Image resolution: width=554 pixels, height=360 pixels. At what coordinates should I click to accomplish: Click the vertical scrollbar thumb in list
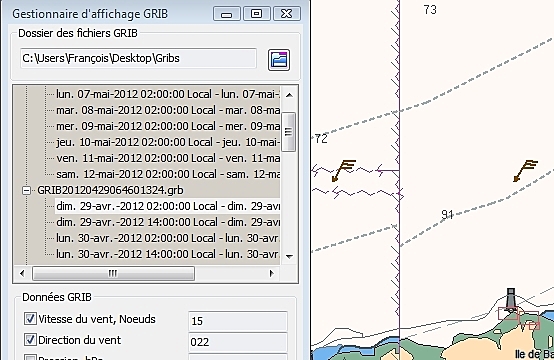tap(288, 132)
